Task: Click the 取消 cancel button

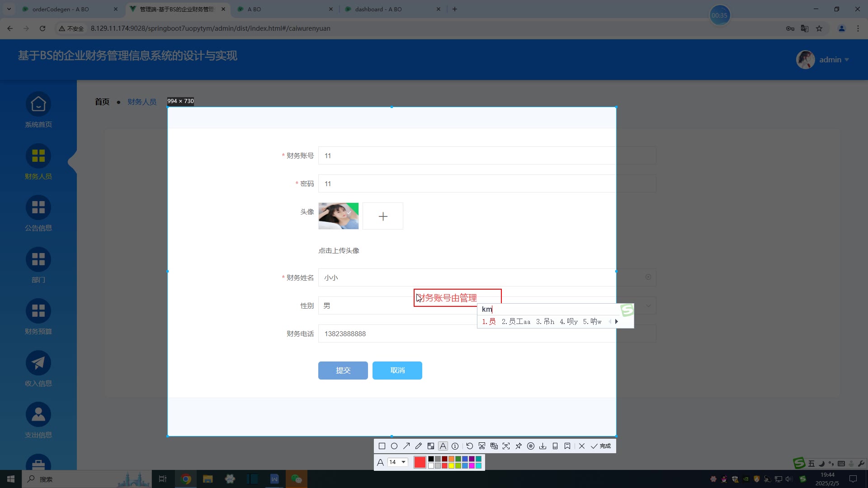Action: tap(397, 371)
